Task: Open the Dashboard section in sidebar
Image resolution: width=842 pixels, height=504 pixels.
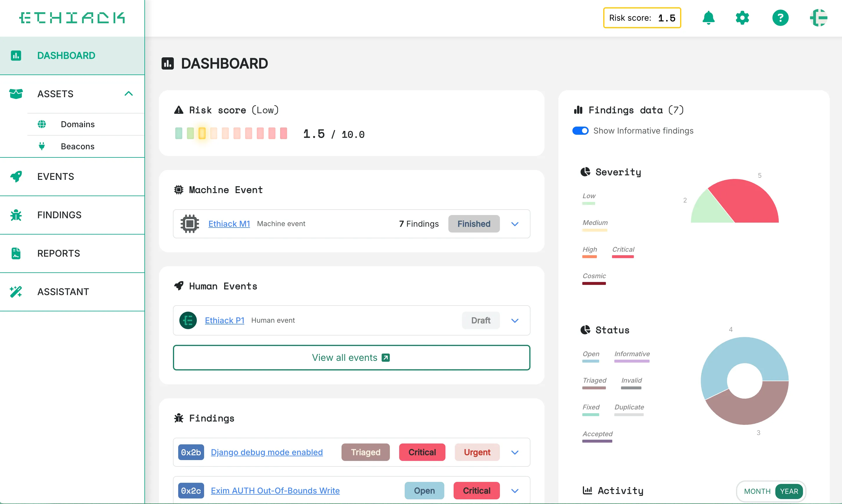Action: point(66,55)
